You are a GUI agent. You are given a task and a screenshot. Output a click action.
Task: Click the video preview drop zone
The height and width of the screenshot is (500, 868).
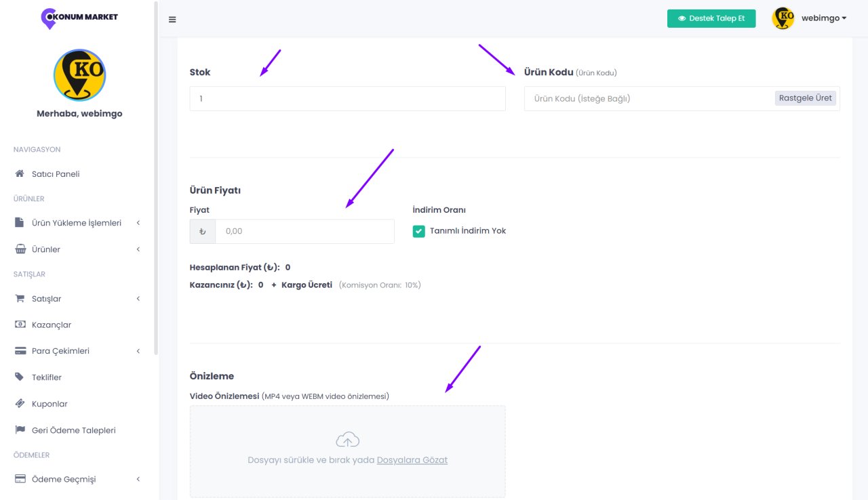pos(348,451)
